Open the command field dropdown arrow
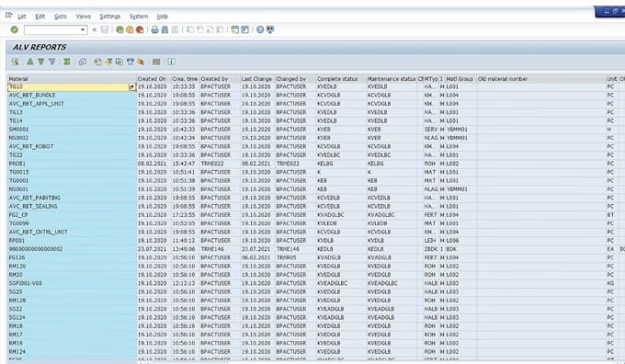The image size is (625, 364). (x=83, y=29)
